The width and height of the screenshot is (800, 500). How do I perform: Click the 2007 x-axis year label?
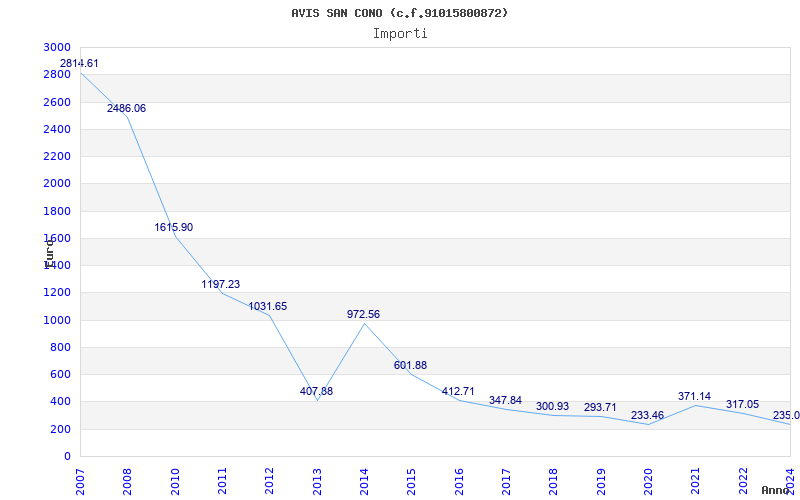(80, 481)
